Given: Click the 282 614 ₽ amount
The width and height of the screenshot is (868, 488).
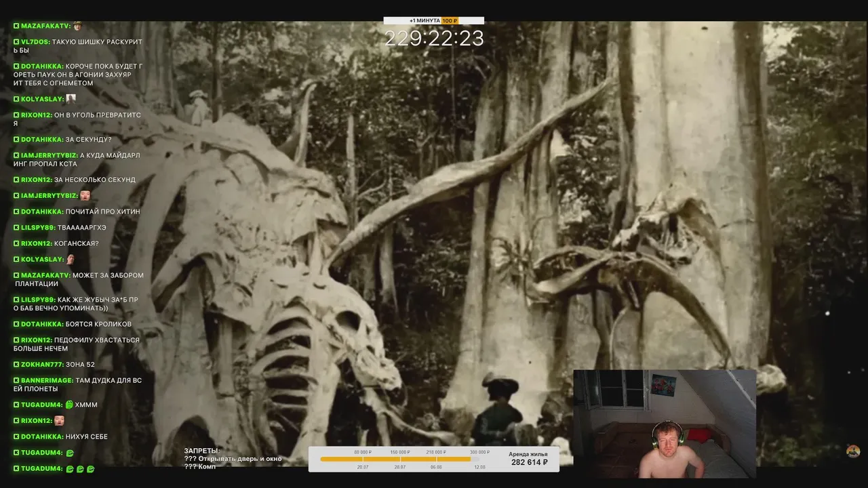Looking at the screenshot, I should [528, 462].
